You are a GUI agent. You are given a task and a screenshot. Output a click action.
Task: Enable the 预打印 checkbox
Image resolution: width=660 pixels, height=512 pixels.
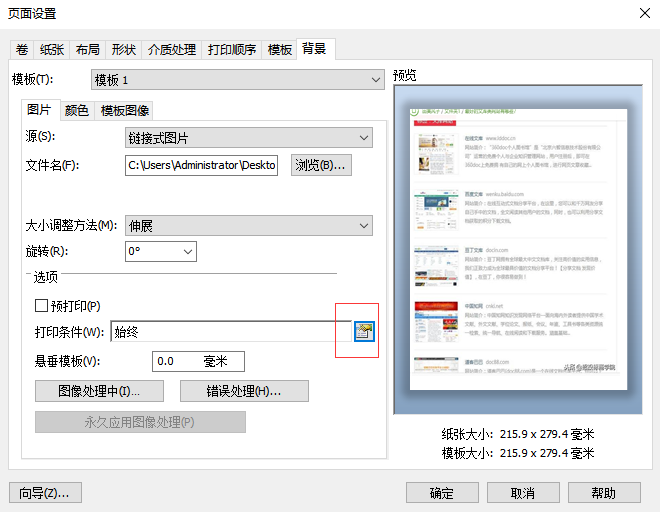(x=42, y=306)
